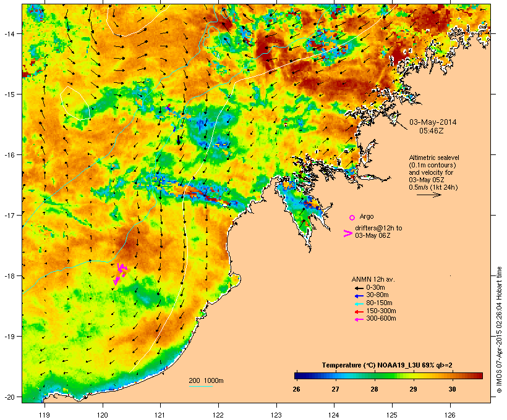
Task: Click the temperature colorbar near 27 degrees
Action: coord(335,376)
